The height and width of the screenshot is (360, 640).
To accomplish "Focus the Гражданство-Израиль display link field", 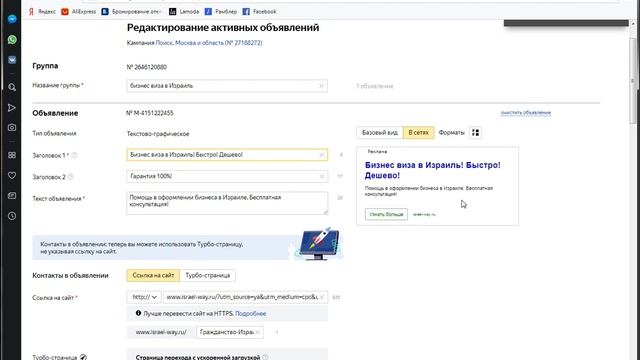I will pyautogui.click(x=230, y=332).
